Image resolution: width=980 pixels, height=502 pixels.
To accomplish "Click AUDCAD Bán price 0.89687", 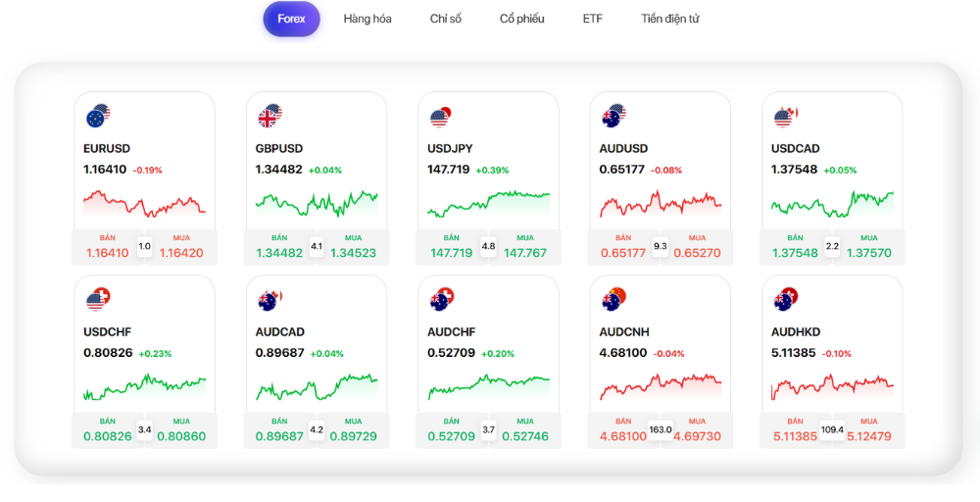I will click(x=280, y=436).
